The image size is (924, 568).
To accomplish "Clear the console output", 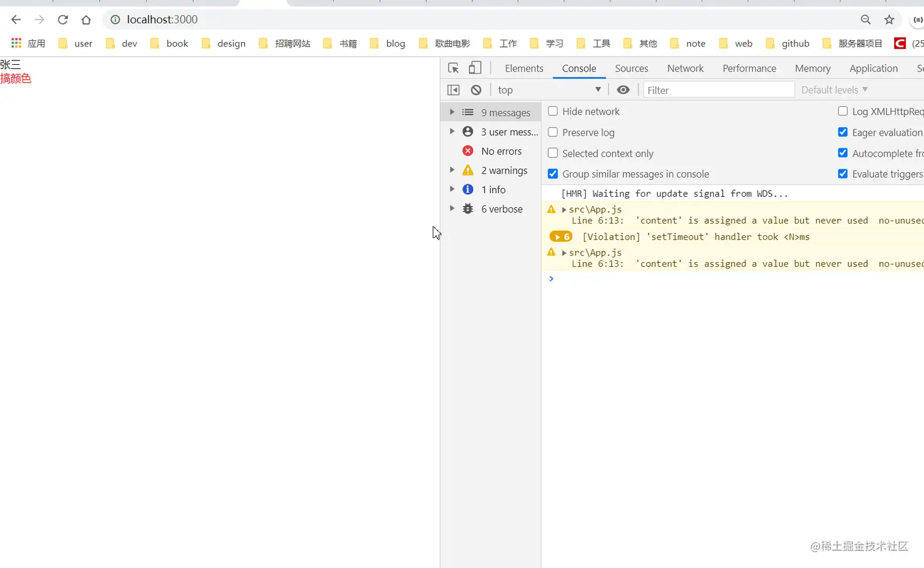I will (x=476, y=90).
